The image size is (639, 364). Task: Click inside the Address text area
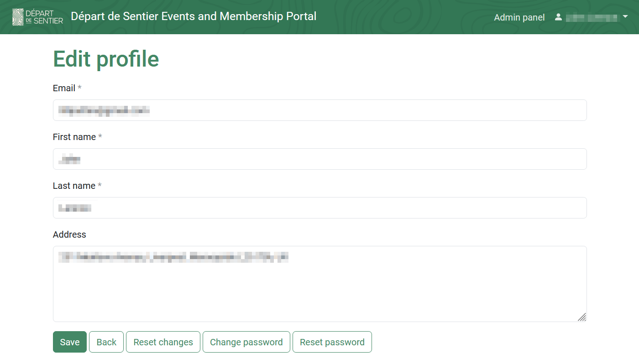click(319, 284)
